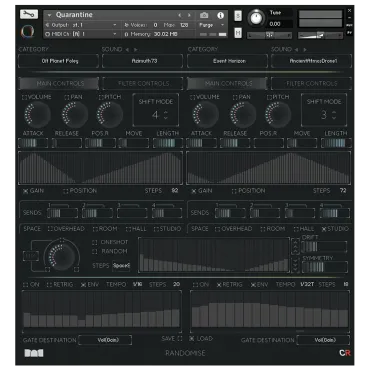Switch to left FILTER CONTROLS tab
The width and height of the screenshot is (370, 370).
pos(143,83)
